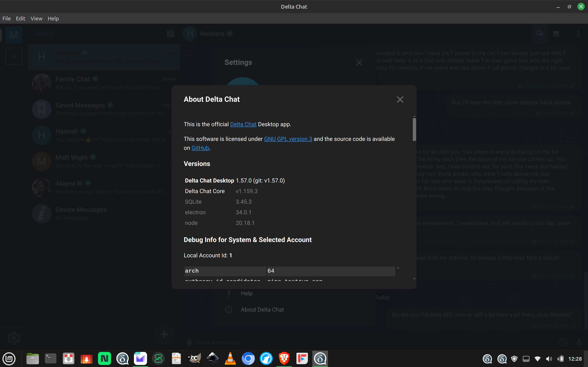Screen dimensions: 588x367
Task: Open the Brave browser taskbar icon
Action: (284, 358)
